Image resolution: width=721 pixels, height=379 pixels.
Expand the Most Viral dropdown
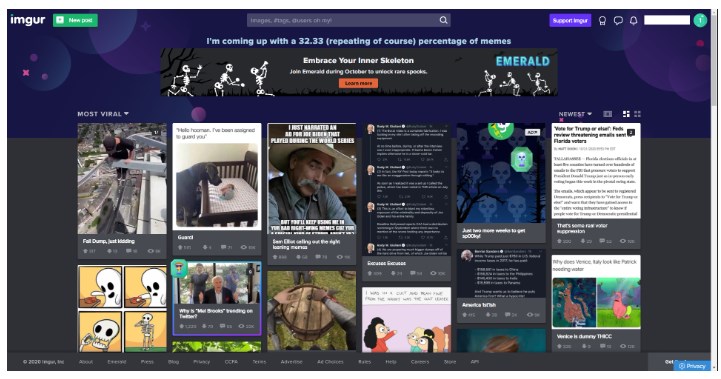103,114
